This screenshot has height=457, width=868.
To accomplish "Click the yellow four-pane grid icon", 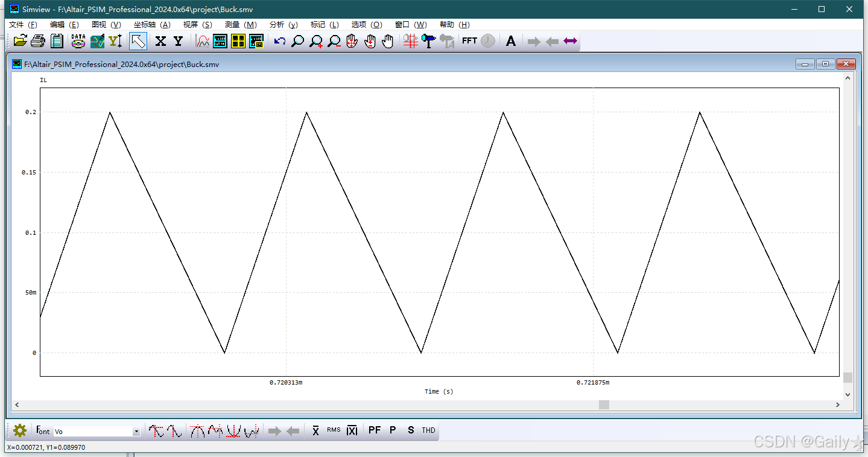I will click(x=238, y=41).
